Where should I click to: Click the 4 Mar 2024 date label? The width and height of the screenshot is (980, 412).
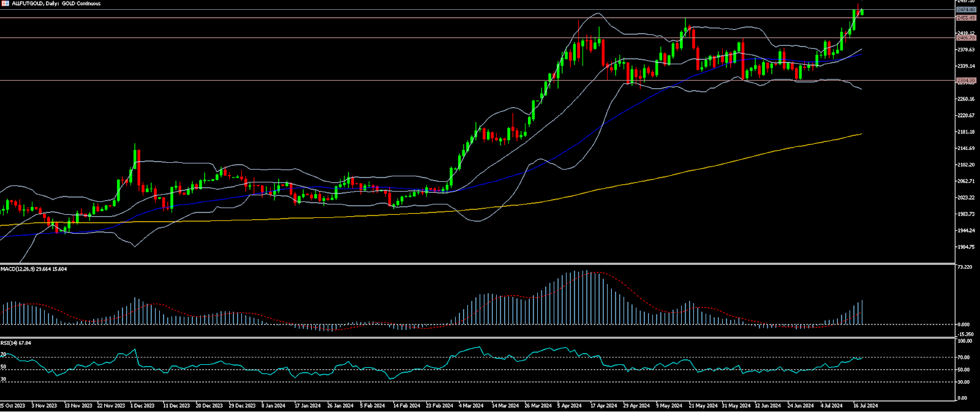click(471, 406)
